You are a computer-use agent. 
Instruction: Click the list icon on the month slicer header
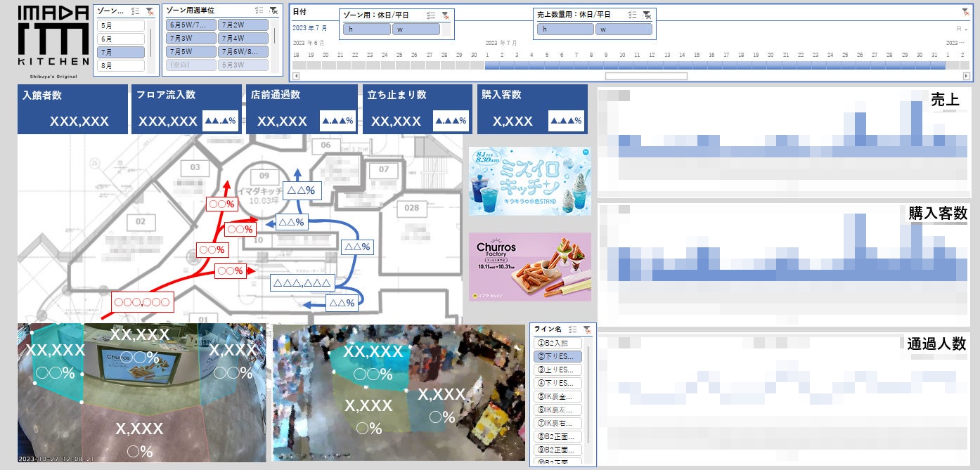[x=136, y=11]
